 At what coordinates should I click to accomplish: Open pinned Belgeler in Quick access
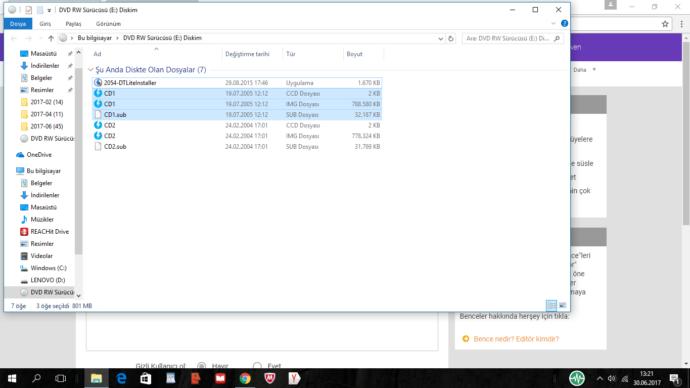41,78
